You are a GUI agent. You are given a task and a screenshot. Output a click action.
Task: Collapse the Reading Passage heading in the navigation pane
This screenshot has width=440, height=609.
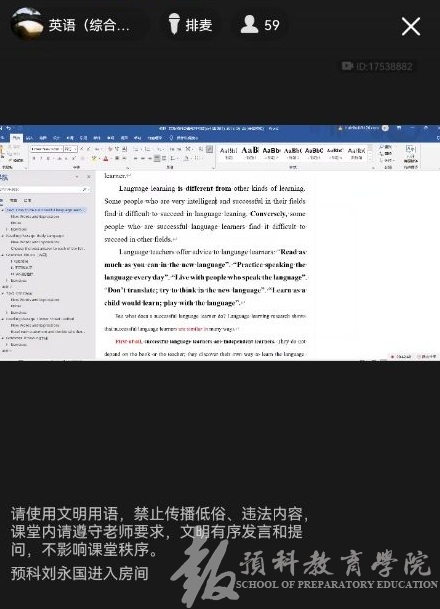(x=3, y=236)
